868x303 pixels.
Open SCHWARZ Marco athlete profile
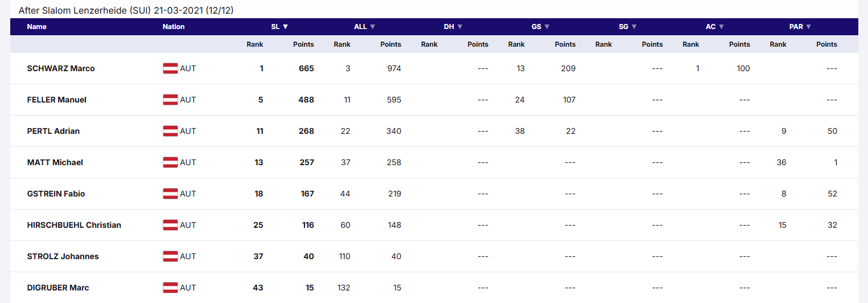61,68
